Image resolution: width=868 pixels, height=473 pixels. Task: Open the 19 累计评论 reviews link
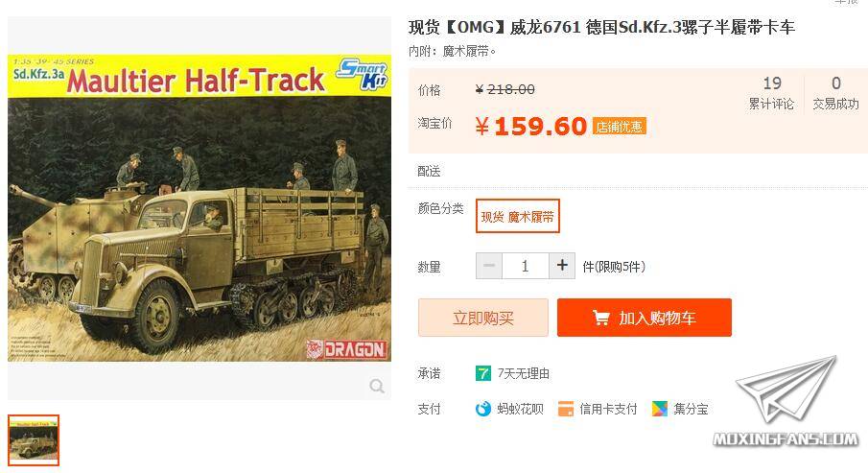click(x=772, y=93)
